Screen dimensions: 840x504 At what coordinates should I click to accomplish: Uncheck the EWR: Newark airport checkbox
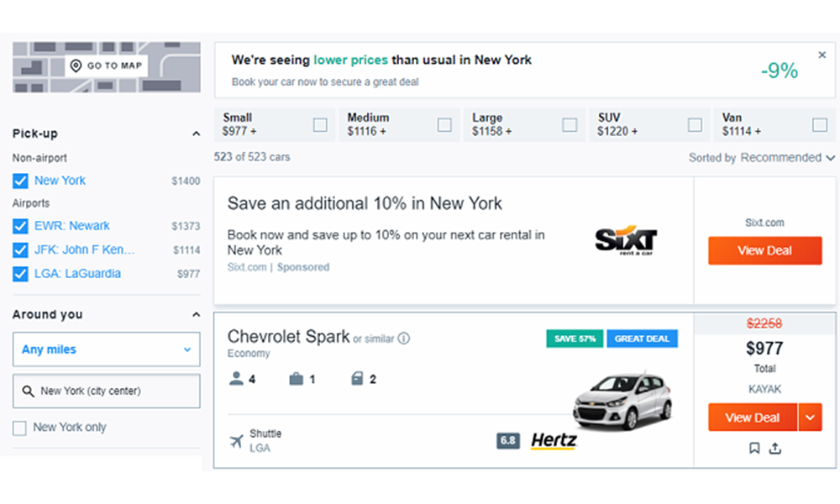click(x=21, y=226)
